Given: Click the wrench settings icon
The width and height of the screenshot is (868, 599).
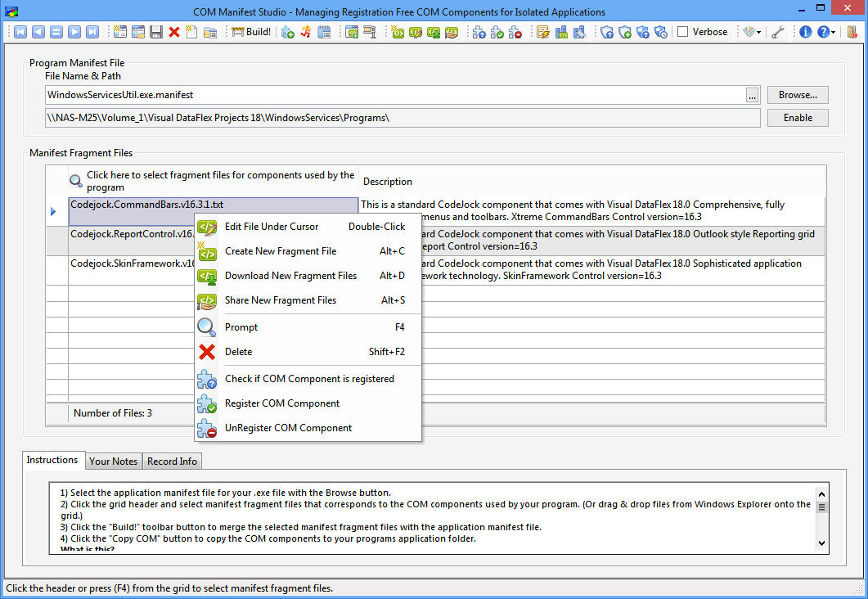Looking at the screenshot, I should 778,32.
